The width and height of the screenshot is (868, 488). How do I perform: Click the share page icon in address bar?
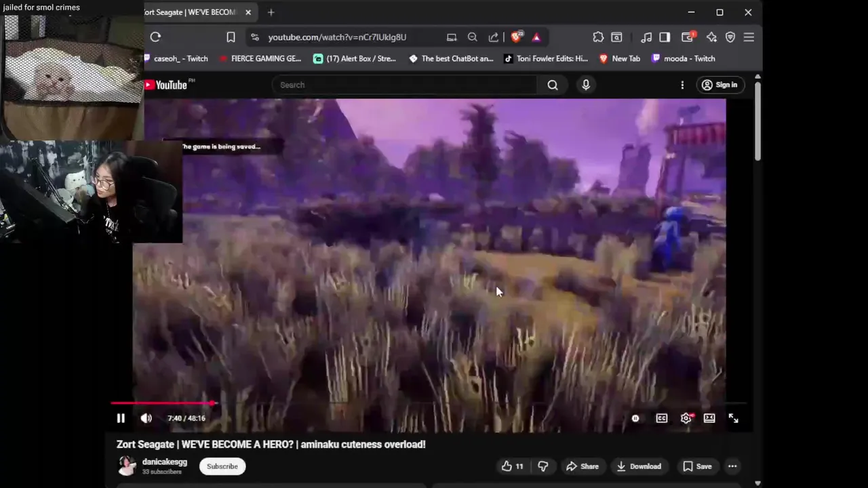click(494, 37)
